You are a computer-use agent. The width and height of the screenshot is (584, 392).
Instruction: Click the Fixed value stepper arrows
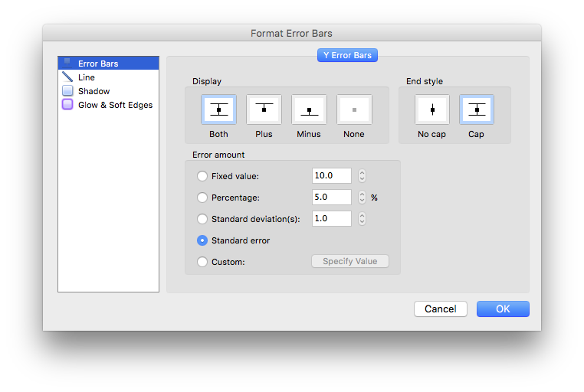[362, 175]
